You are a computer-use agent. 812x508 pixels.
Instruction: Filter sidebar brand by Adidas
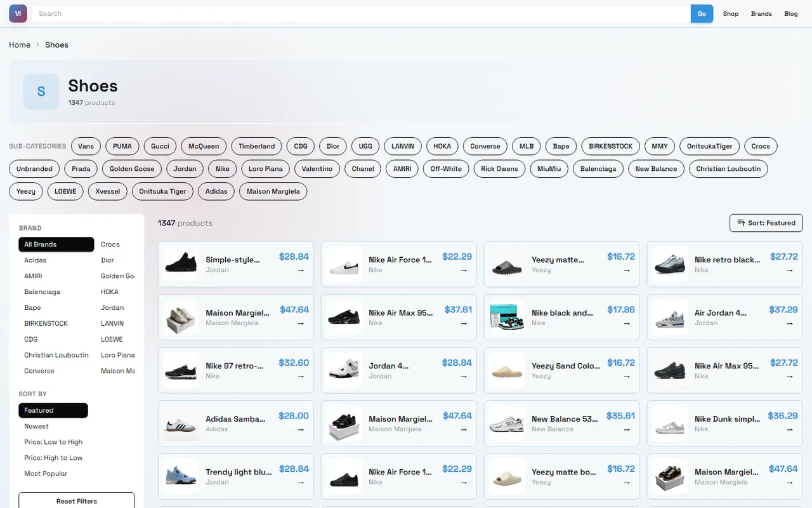56,260
